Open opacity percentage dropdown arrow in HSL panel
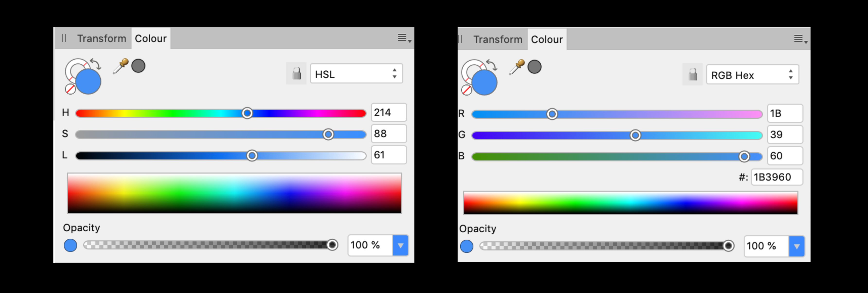 pos(400,245)
